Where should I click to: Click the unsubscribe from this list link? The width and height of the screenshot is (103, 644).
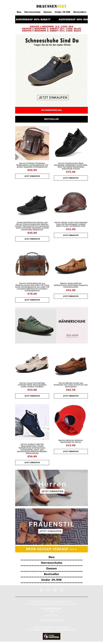pyautogui.click(x=66, y=629)
